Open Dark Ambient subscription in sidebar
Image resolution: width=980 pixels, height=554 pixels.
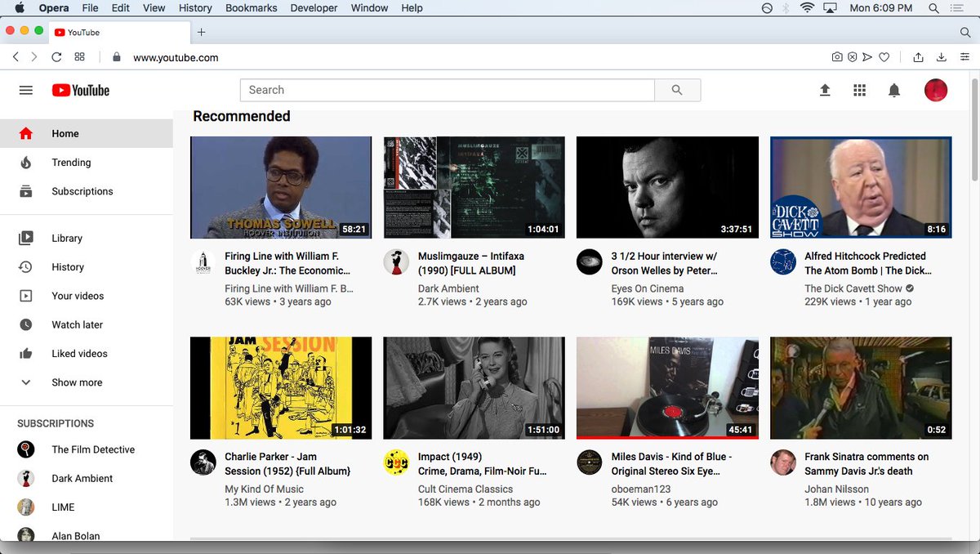[87, 479]
